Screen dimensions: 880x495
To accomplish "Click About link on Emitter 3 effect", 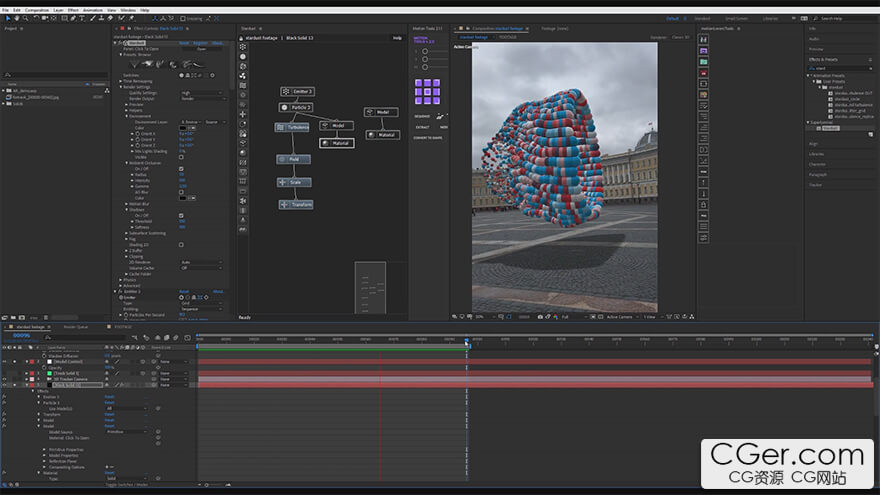I will [x=218, y=292].
